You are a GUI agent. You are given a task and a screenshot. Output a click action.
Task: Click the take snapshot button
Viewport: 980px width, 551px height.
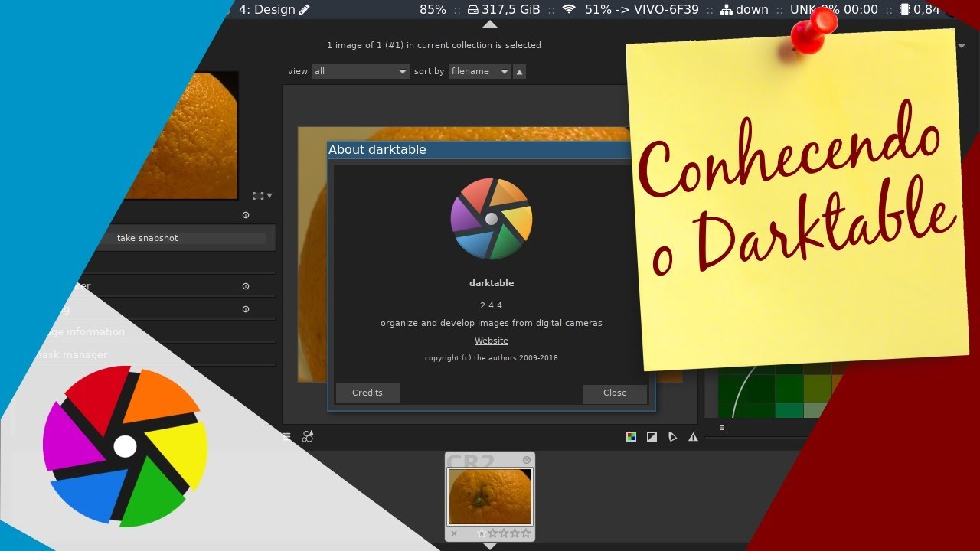(x=147, y=238)
